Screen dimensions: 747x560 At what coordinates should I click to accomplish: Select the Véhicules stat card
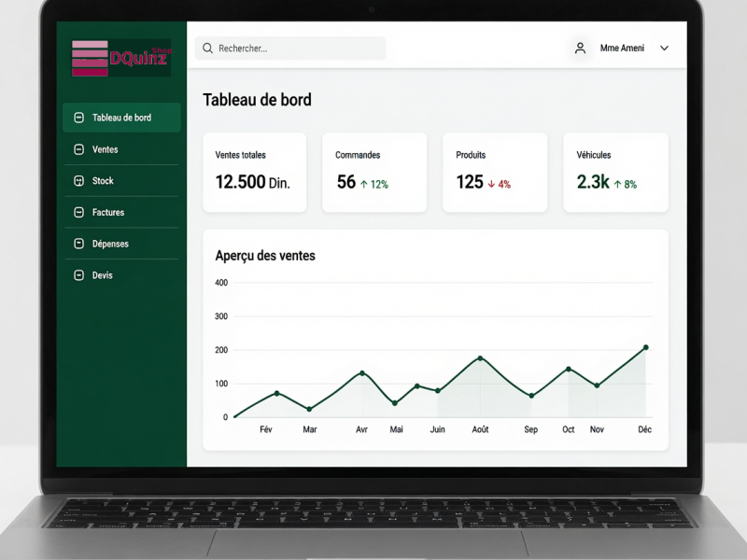(615, 173)
